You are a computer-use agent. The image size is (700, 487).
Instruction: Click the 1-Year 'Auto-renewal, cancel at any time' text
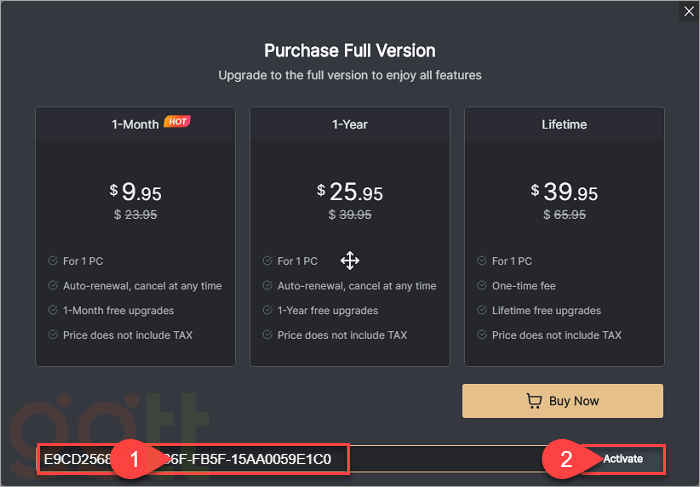(357, 286)
